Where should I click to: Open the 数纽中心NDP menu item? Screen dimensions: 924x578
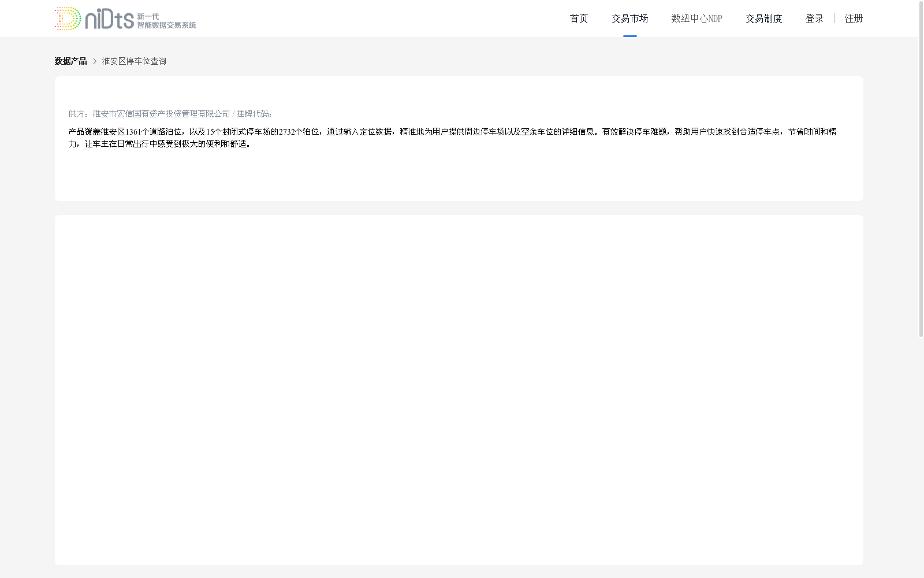(x=696, y=18)
